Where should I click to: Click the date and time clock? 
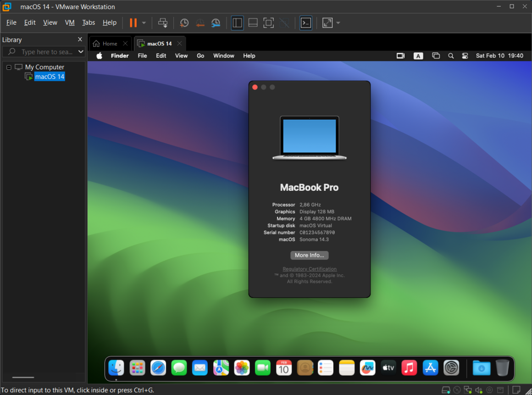click(499, 56)
